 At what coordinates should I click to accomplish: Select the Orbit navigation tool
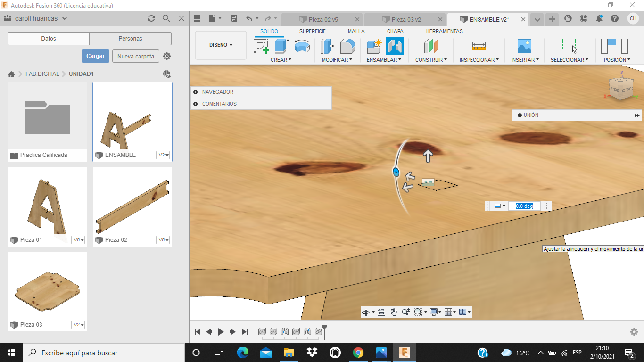[366, 312]
